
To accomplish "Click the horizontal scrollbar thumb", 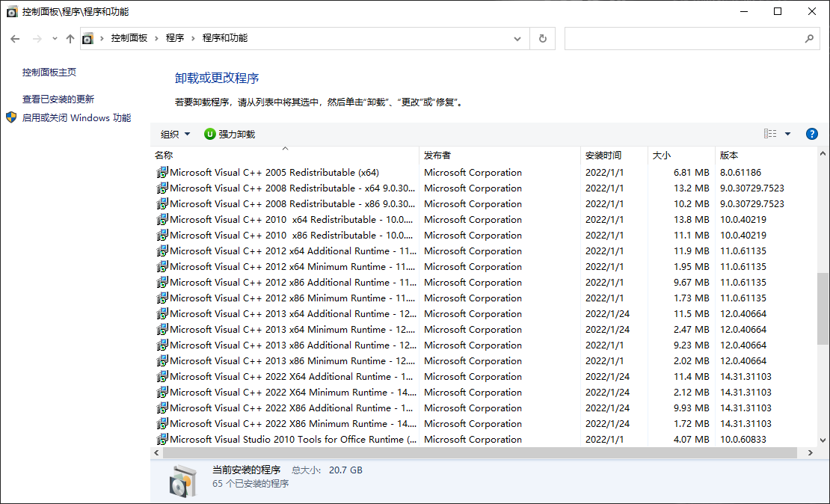I will pyautogui.click(x=479, y=452).
